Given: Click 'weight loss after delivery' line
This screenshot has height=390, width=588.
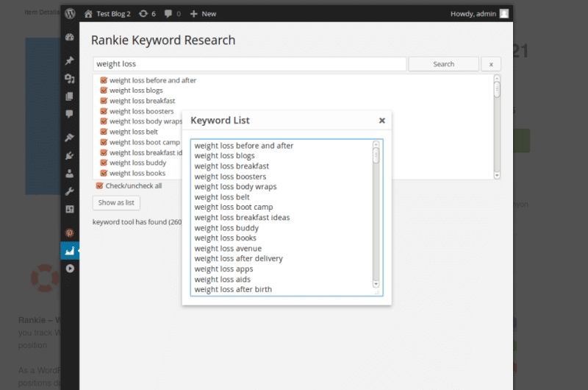Looking at the screenshot, I should 238,258.
